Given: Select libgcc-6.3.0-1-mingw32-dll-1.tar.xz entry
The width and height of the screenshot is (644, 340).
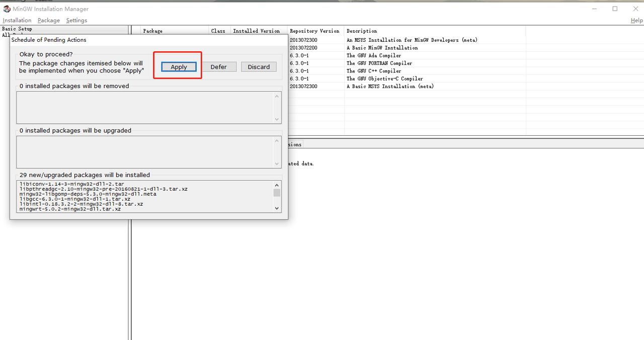Looking at the screenshot, I should click(74, 199).
